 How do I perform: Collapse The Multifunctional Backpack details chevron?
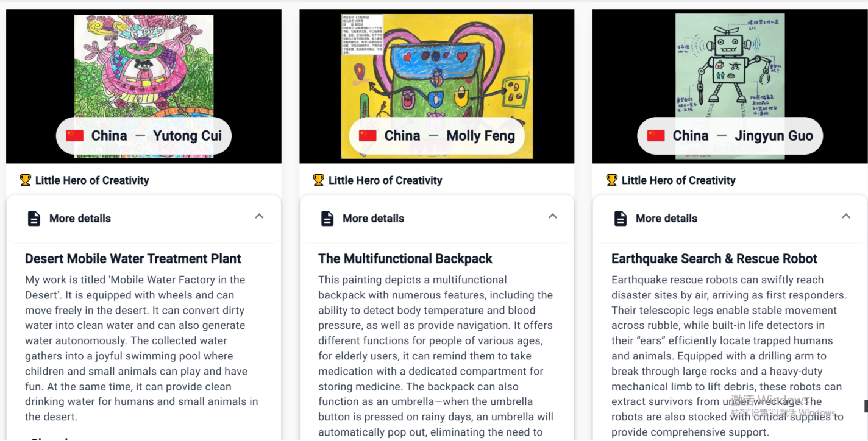[x=552, y=216]
